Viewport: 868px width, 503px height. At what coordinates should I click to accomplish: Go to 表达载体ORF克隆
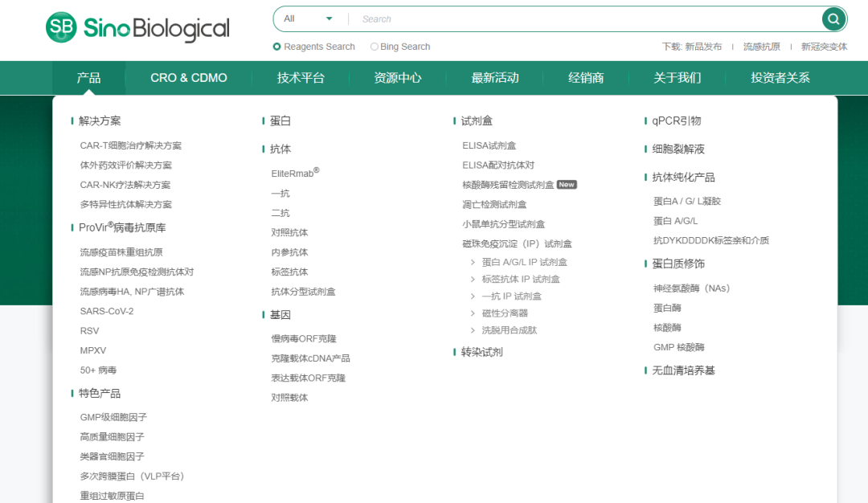coord(309,378)
